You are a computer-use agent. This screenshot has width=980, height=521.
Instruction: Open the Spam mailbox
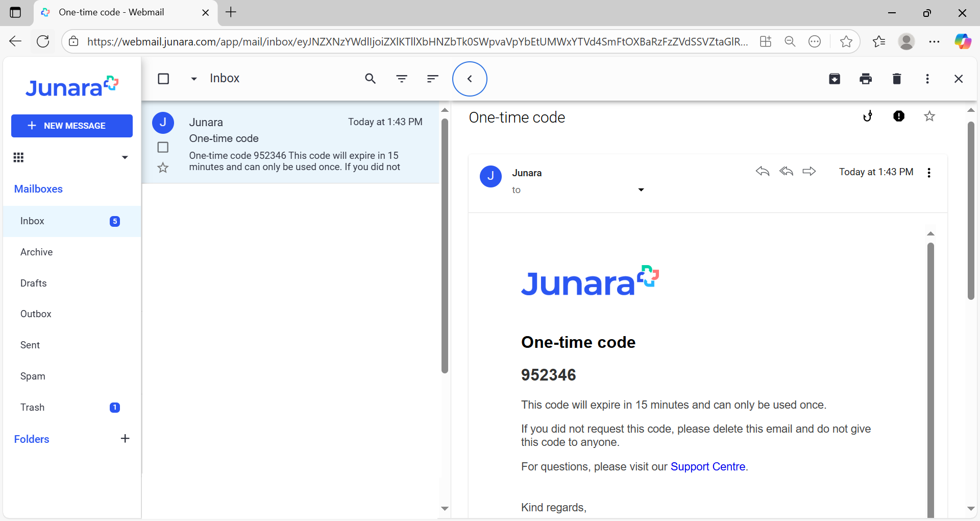(72, 376)
